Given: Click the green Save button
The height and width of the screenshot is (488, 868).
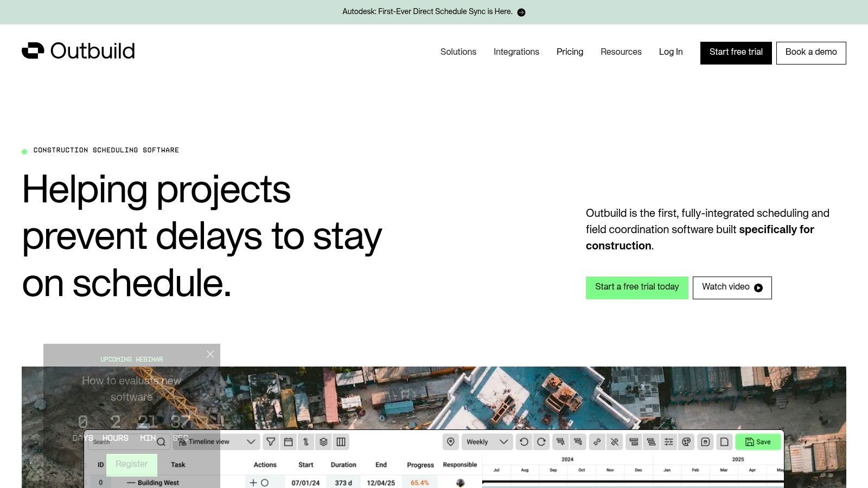Looking at the screenshot, I should tap(758, 442).
